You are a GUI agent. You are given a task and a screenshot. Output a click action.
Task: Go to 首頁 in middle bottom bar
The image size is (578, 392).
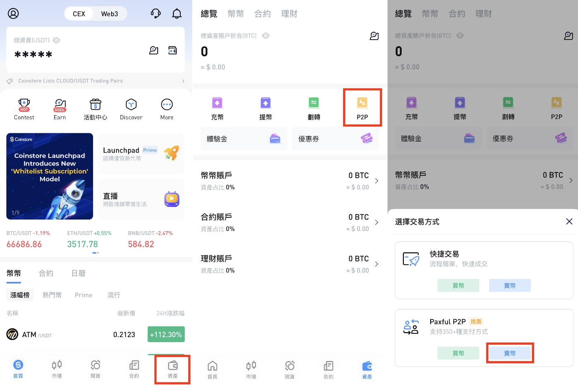(x=212, y=370)
